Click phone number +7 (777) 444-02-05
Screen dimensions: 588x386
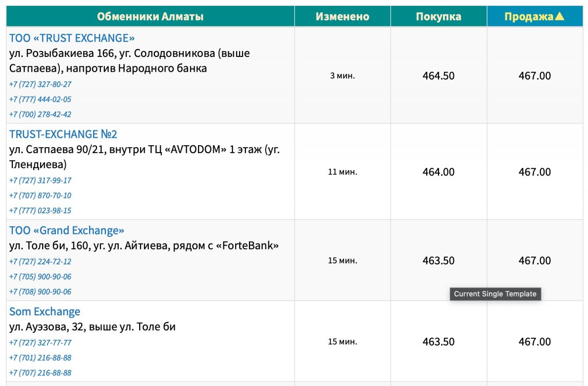[40, 99]
